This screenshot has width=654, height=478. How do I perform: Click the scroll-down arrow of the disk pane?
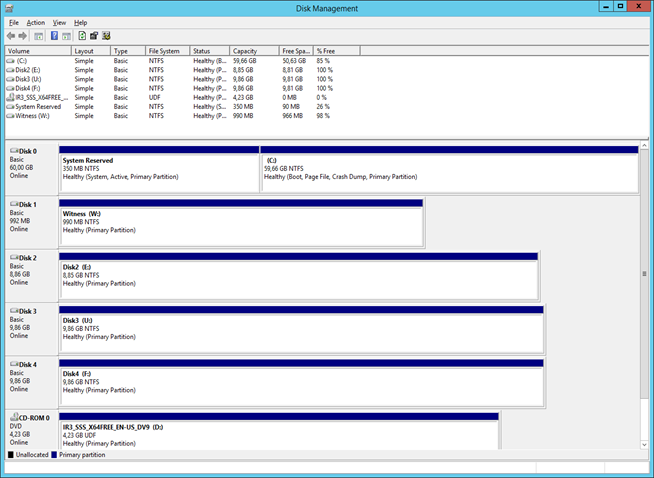tap(644, 445)
